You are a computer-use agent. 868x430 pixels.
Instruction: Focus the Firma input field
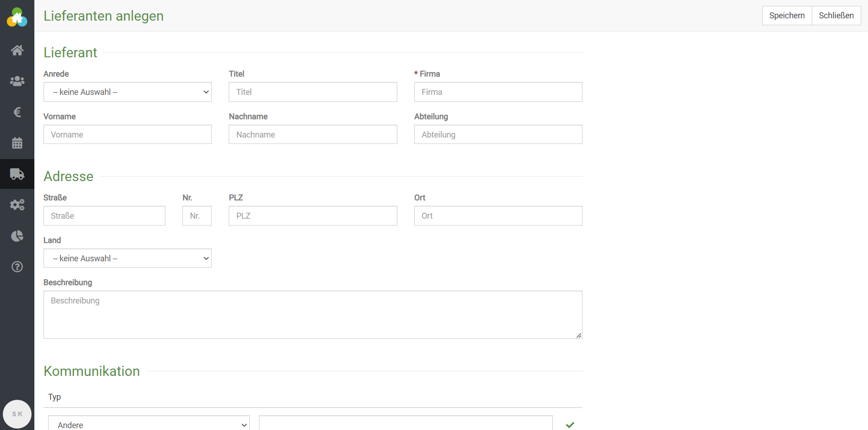point(498,92)
